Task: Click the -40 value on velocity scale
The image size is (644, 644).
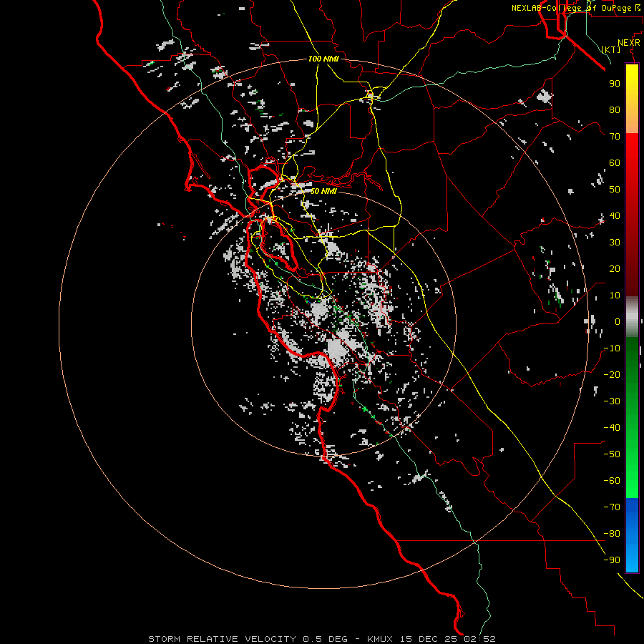Action: coord(612,428)
